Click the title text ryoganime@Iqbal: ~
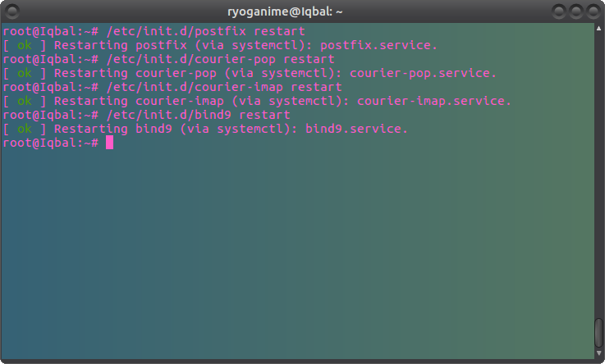Image resolution: width=605 pixels, height=364 pixels. [285, 12]
